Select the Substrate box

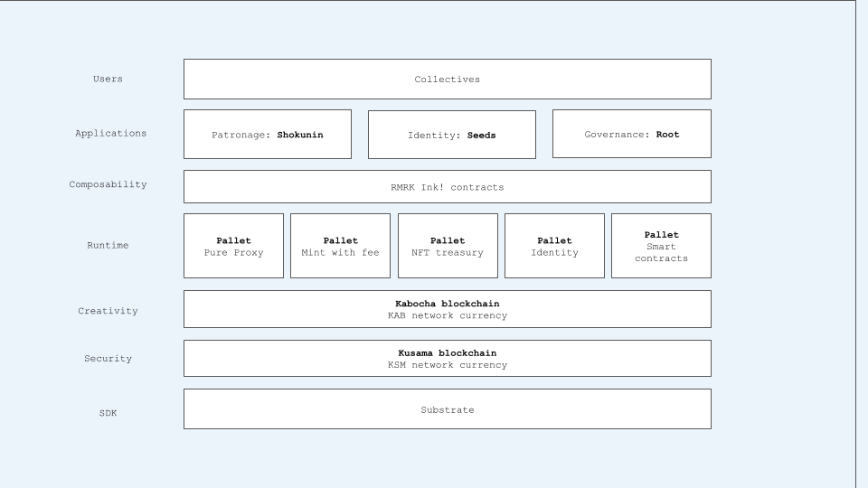point(448,408)
